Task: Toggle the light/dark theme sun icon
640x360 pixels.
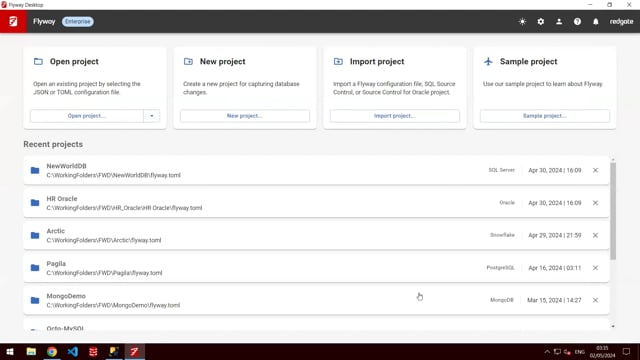Action: (x=522, y=22)
